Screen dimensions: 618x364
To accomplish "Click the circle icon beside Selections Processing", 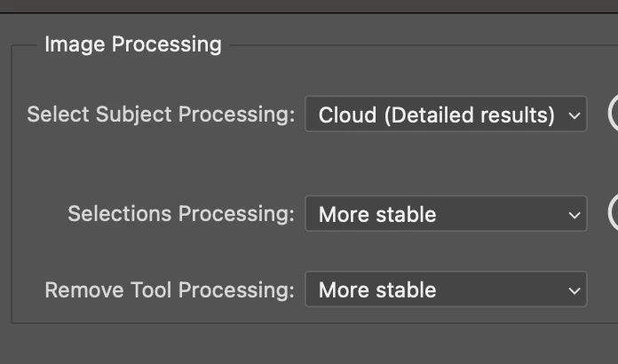I will (613, 213).
